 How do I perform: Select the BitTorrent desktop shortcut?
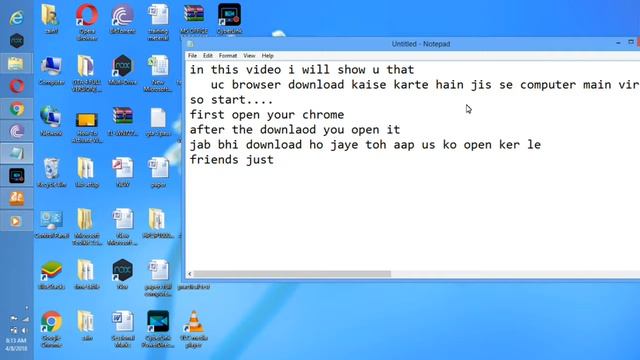[122, 19]
